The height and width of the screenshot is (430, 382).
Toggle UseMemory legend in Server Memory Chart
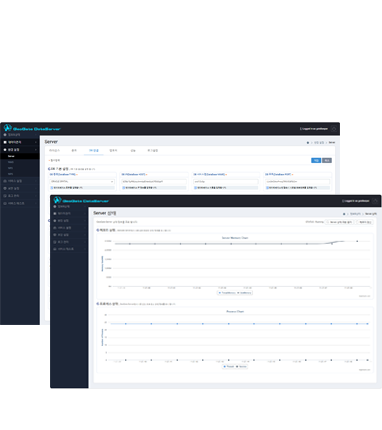[244, 293]
